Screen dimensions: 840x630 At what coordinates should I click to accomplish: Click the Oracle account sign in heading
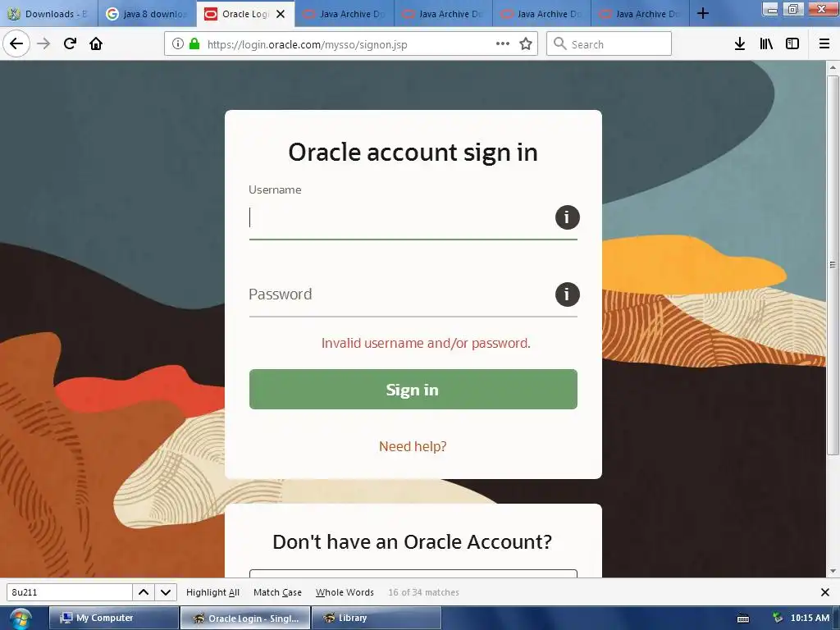(x=413, y=152)
